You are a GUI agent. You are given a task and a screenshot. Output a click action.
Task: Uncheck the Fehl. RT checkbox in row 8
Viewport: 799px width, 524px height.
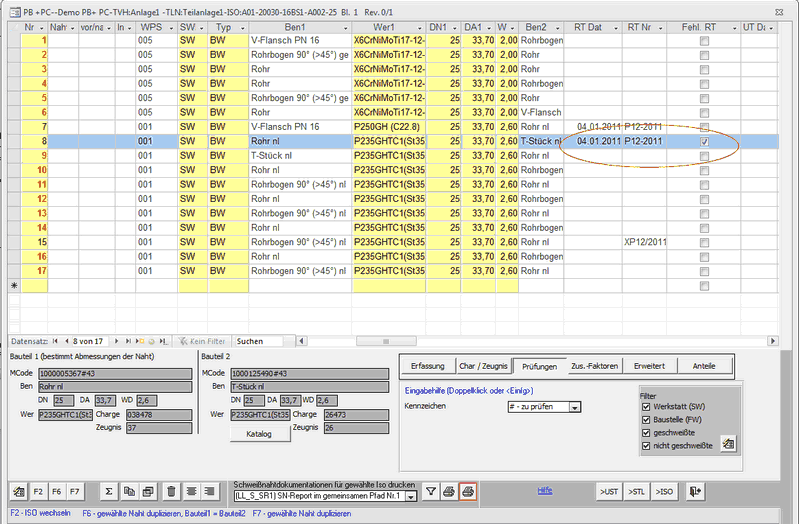click(705, 142)
